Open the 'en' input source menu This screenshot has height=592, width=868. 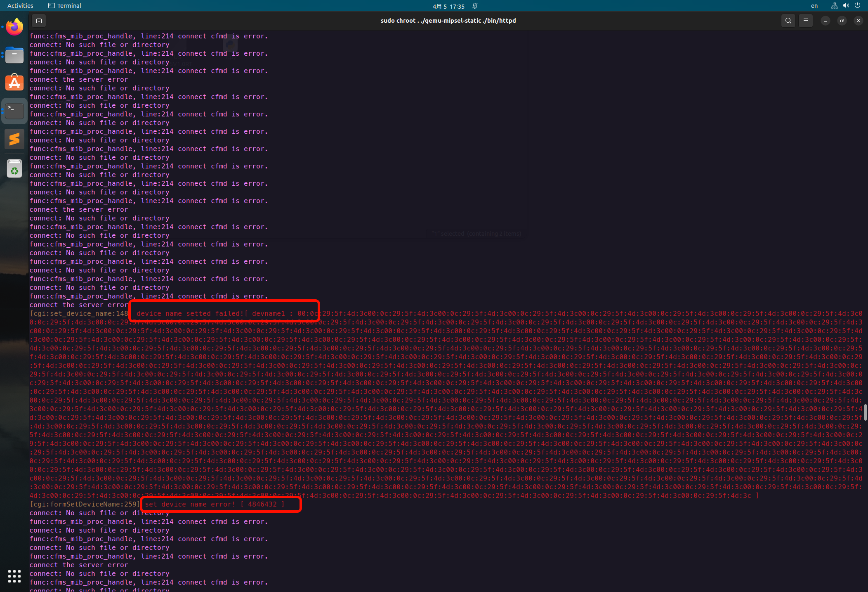coord(814,6)
